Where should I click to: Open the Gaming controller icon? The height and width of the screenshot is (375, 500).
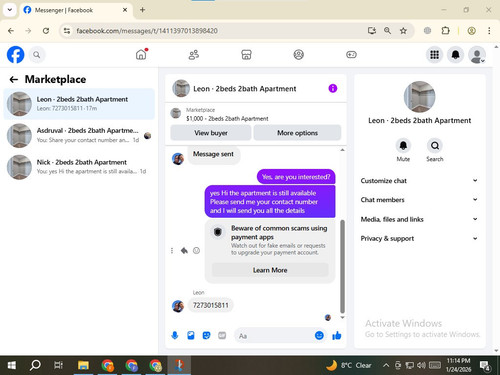click(351, 54)
